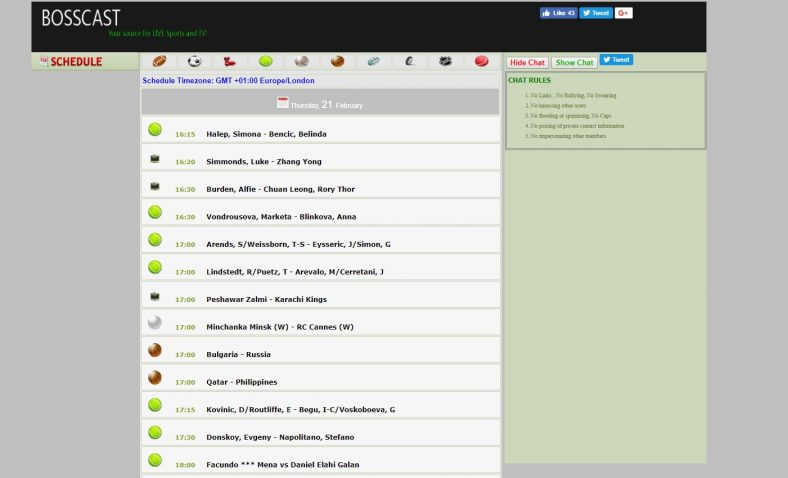The height and width of the screenshot is (478, 788).
Task: Click TV icon on Peshawar Zalmi row
Action: pyautogui.click(x=155, y=297)
